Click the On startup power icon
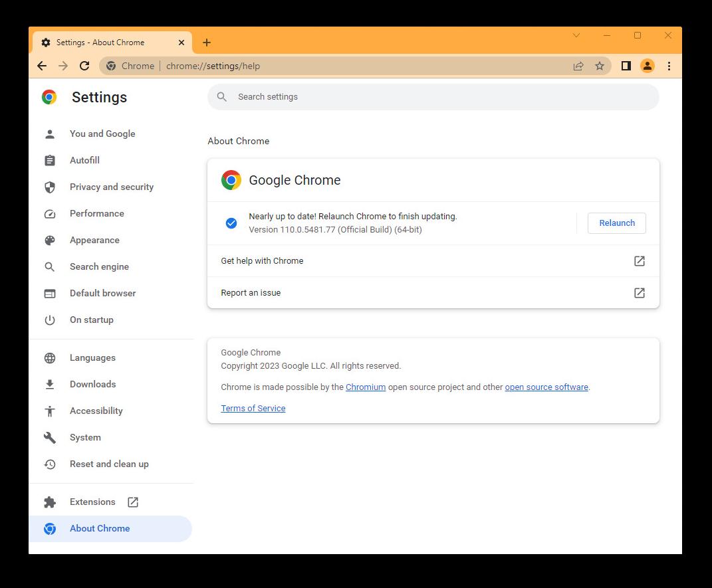Image resolution: width=712 pixels, height=588 pixels. tap(50, 320)
